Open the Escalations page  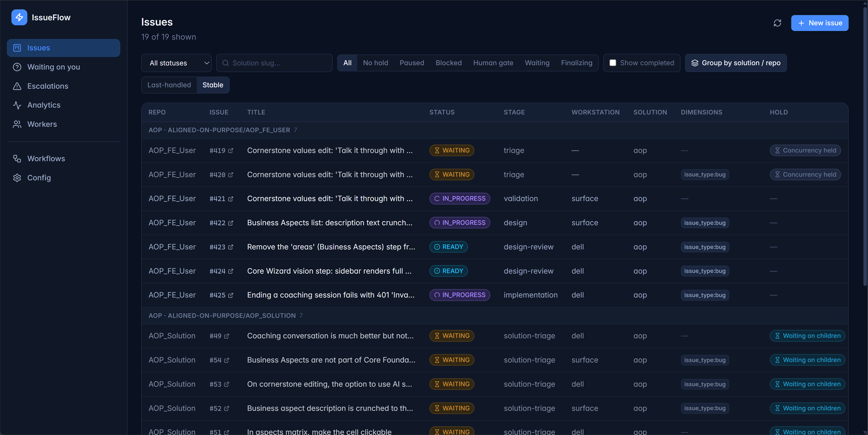[x=63, y=86]
